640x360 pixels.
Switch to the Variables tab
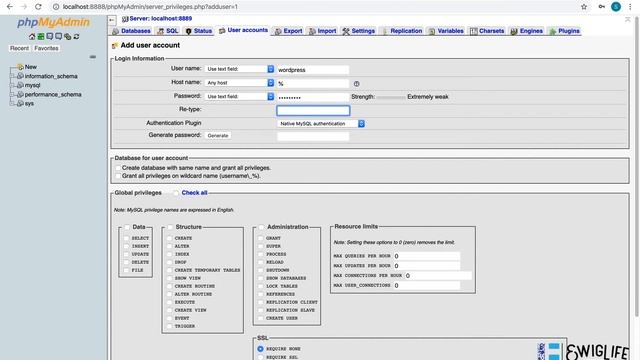click(x=446, y=31)
